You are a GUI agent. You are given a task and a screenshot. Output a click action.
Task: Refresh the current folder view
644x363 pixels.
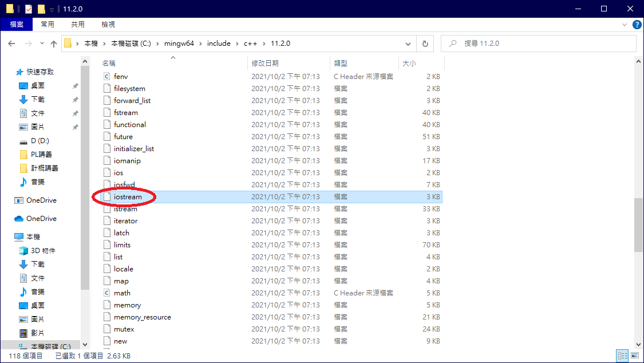(x=425, y=44)
